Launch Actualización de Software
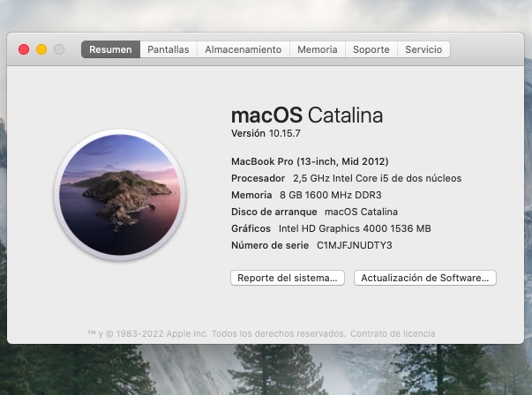 point(425,278)
